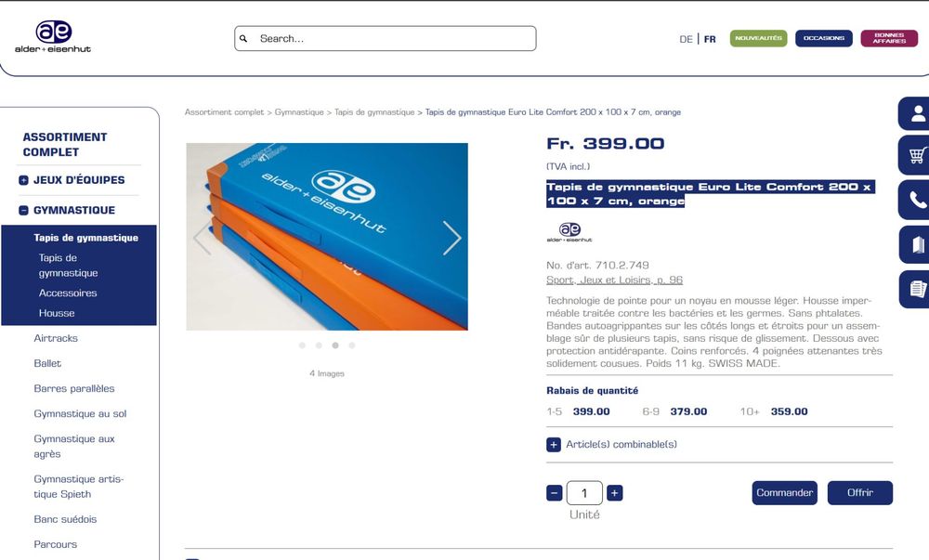Image resolution: width=929 pixels, height=560 pixels.
Task: Expand Article(s) combinable(s) section
Action: pyautogui.click(x=554, y=445)
